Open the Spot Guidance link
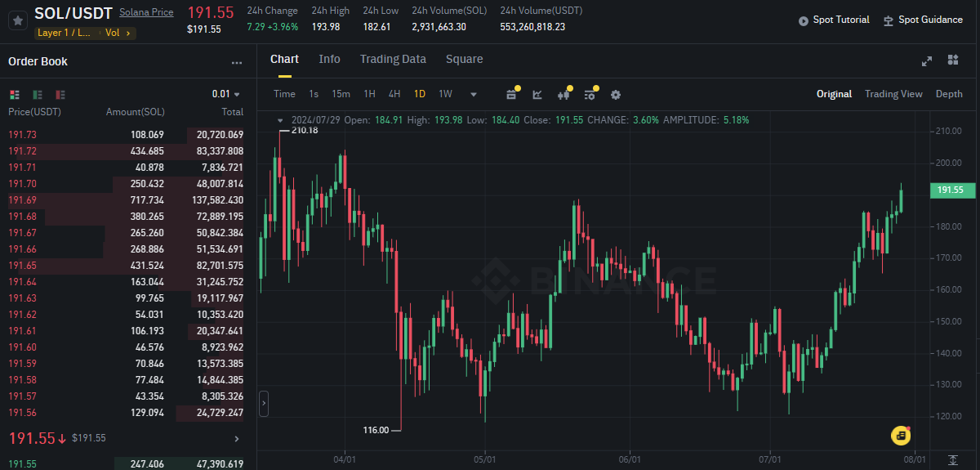 930,20
